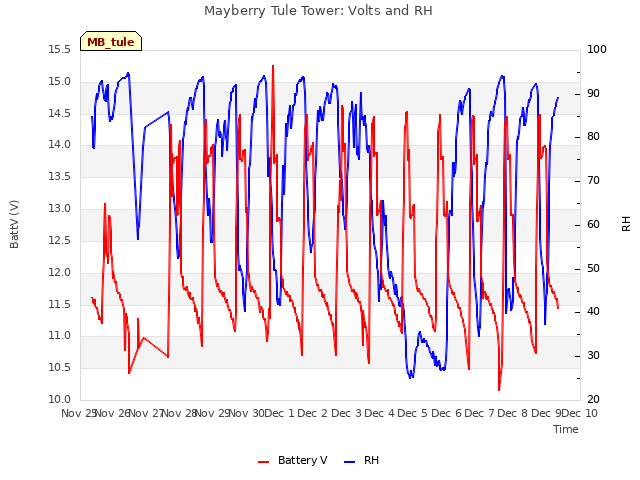Click the 80 value on the RH axis
The width and height of the screenshot is (640, 480).
point(593,137)
